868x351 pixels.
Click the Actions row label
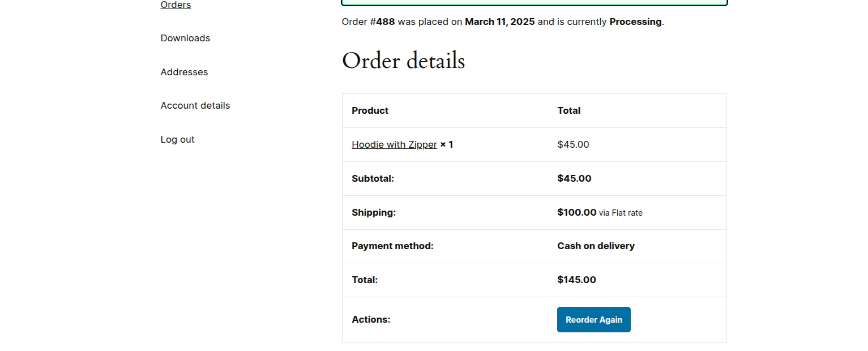click(371, 319)
